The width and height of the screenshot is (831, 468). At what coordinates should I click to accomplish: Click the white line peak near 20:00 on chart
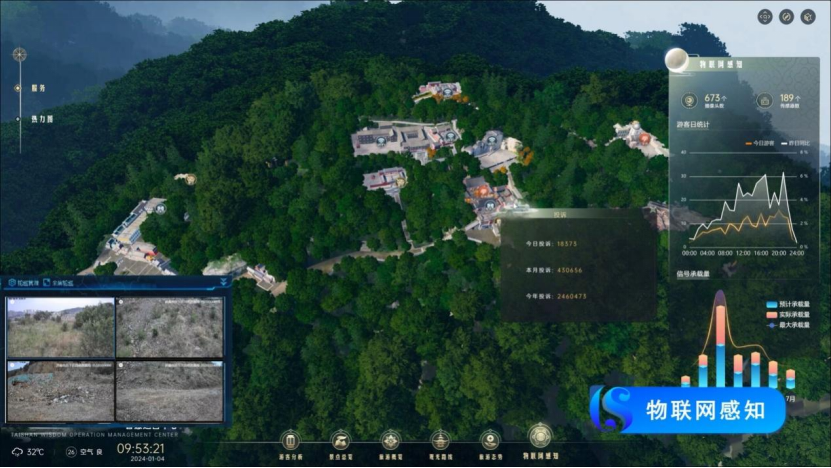(x=783, y=174)
